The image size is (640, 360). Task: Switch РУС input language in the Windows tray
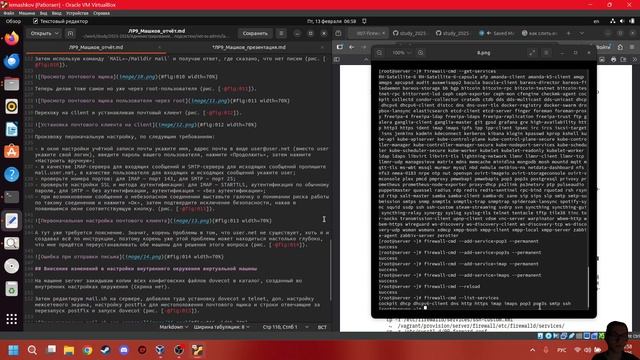[x=562, y=350]
